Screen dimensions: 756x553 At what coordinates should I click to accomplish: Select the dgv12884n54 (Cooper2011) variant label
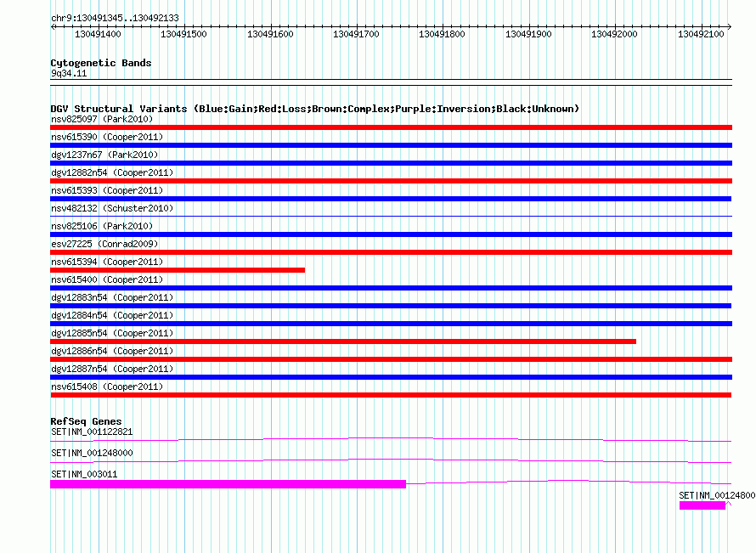[x=112, y=315]
